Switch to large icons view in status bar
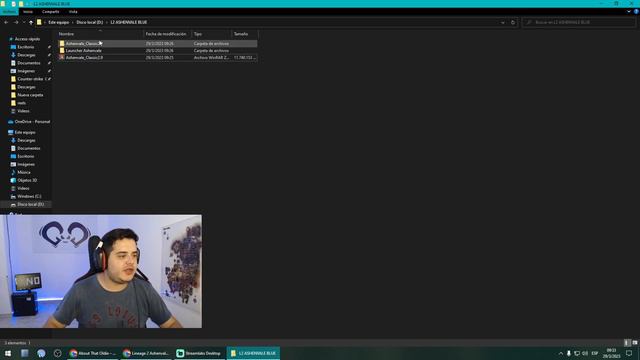The width and height of the screenshot is (640, 360). tap(635, 343)
